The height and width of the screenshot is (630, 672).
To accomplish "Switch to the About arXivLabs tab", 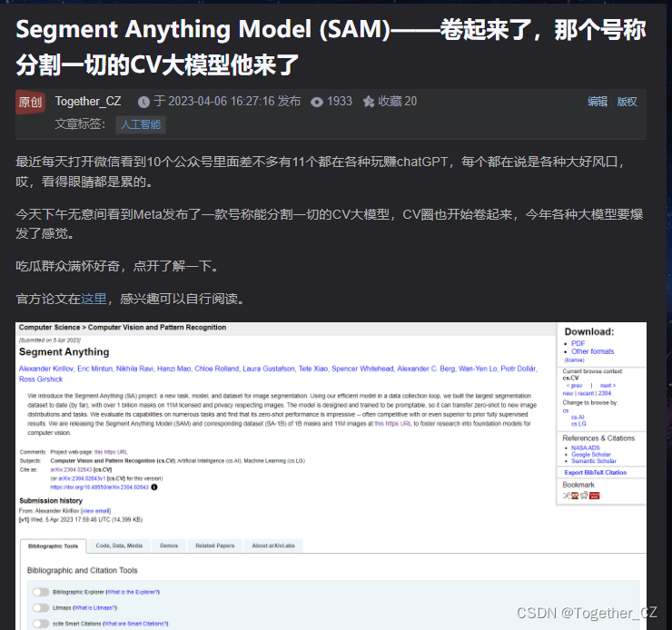I will pyautogui.click(x=273, y=546).
